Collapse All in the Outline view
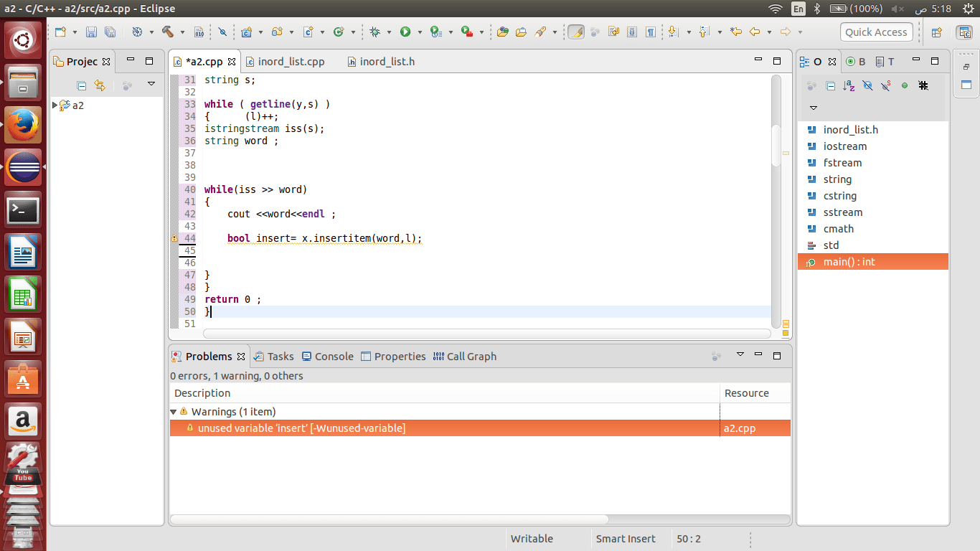Screen dimensions: 980x551 pos(830,85)
